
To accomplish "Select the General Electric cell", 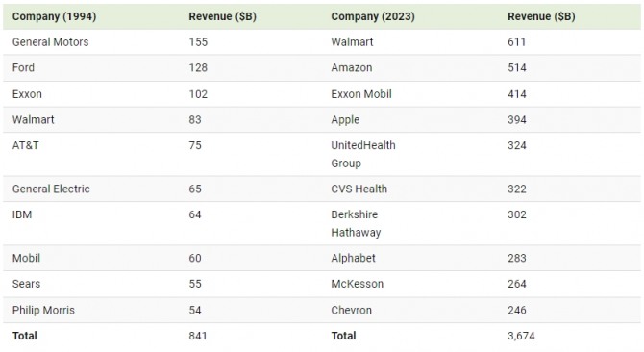I will [x=51, y=189].
